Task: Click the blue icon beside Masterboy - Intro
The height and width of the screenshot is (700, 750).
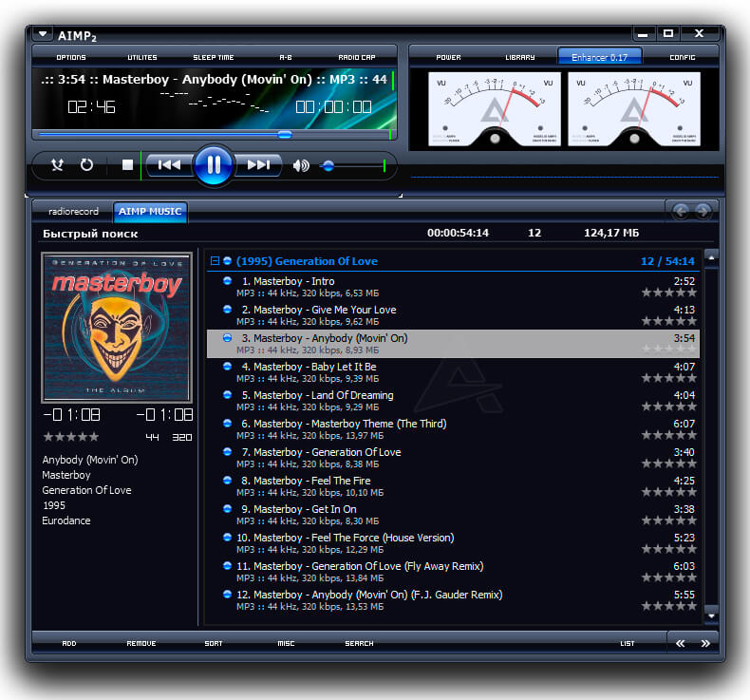Action: coord(228,281)
